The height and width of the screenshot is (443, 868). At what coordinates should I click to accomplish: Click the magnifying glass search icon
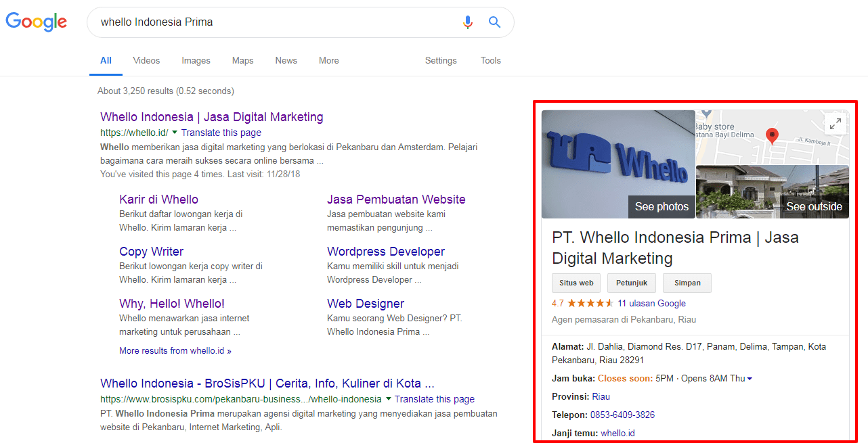pos(495,22)
